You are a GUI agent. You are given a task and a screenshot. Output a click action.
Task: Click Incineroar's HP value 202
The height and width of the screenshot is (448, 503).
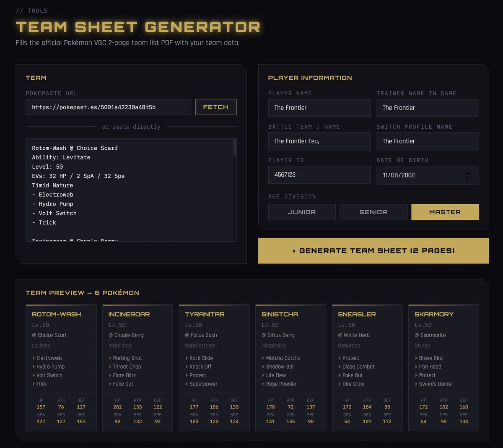(x=118, y=407)
